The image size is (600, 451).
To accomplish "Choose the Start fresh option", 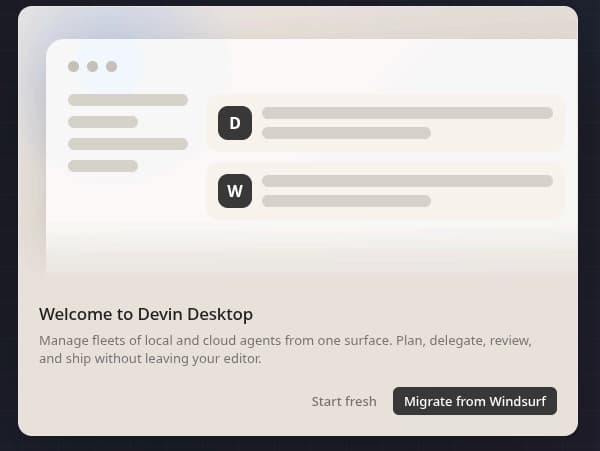I will coord(344,401).
